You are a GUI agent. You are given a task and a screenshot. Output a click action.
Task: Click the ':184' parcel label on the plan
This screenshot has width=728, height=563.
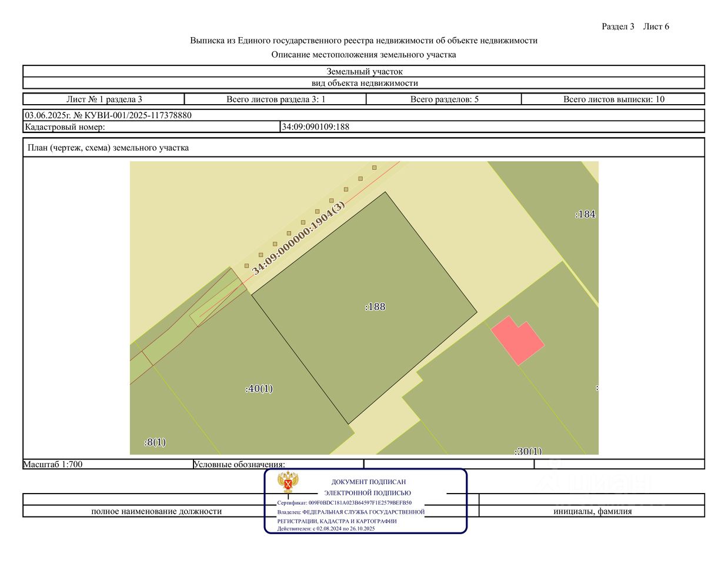point(585,214)
